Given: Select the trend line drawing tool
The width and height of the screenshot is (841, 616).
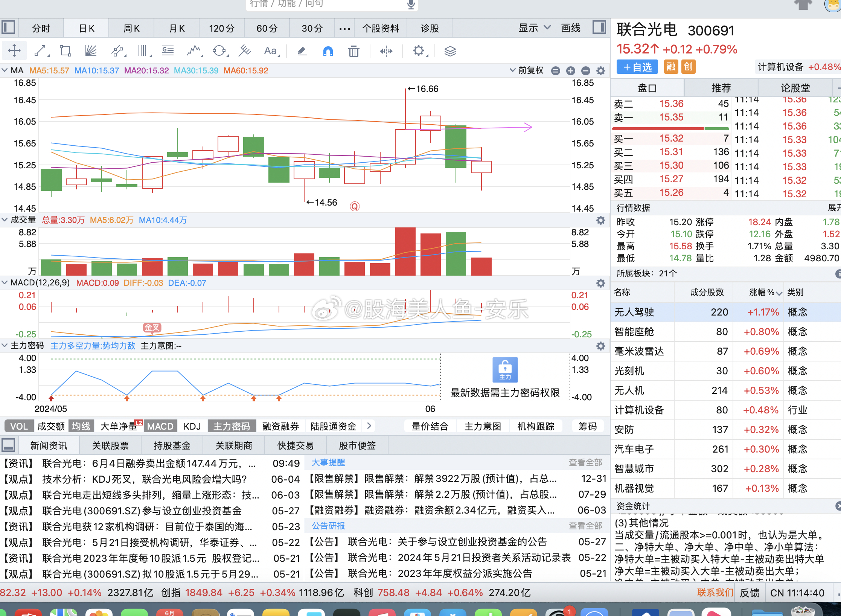Looking at the screenshot, I should [41, 51].
